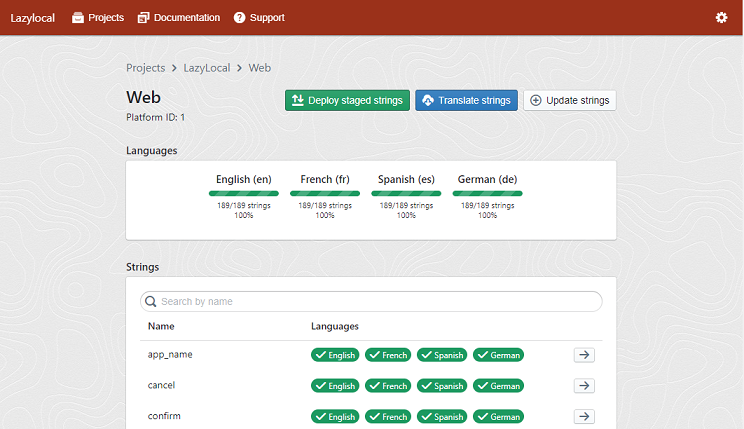Click the Update strings button

[x=569, y=100]
